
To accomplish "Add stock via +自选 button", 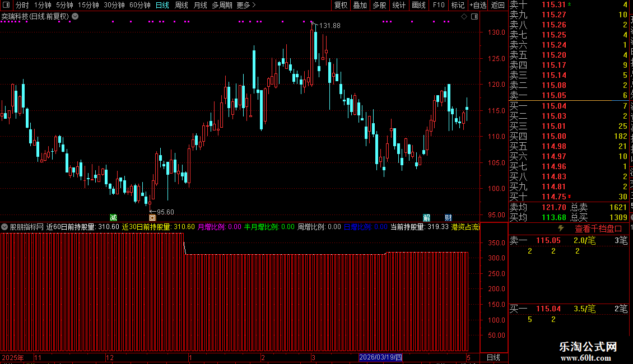I will 478,5.
